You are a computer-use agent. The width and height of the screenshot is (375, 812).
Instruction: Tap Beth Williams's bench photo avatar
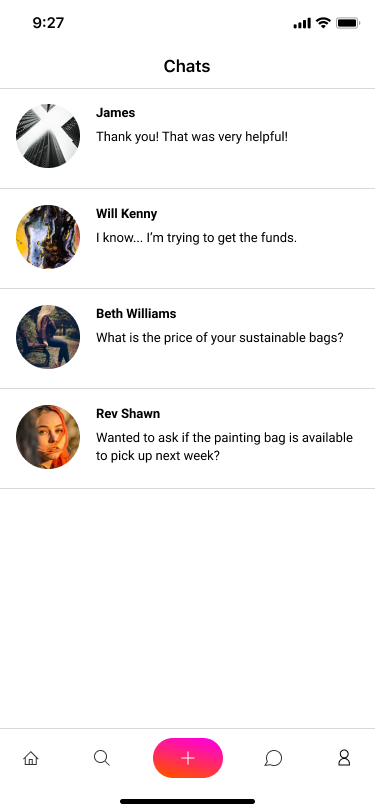48,337
